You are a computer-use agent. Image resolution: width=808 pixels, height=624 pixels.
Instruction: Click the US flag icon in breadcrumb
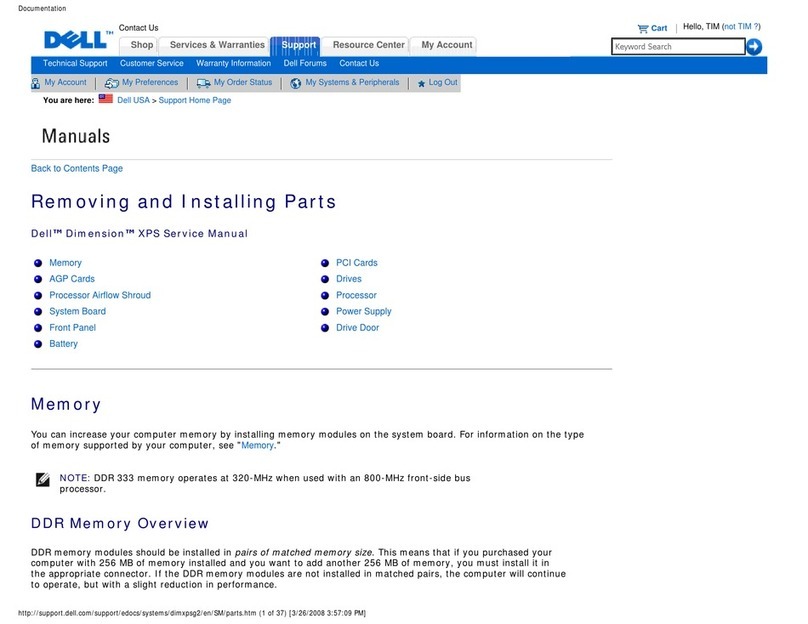(106, 98)
